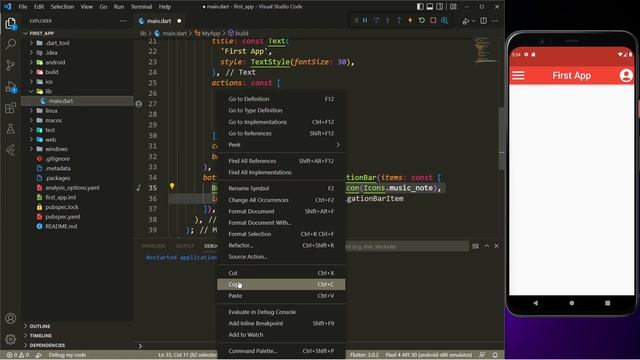Maximize the panel with the chevron up

coord(487,246)
